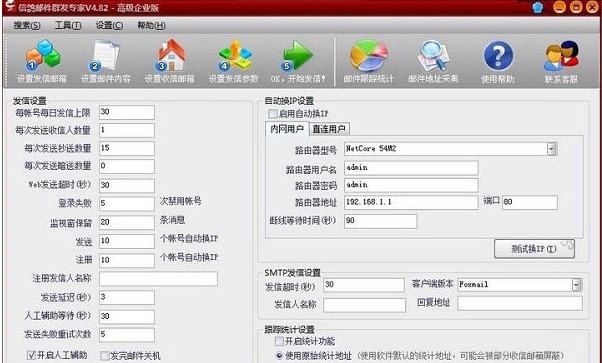
Task: Click 每次发送收信人数量 input field
Action: (127, 130)
